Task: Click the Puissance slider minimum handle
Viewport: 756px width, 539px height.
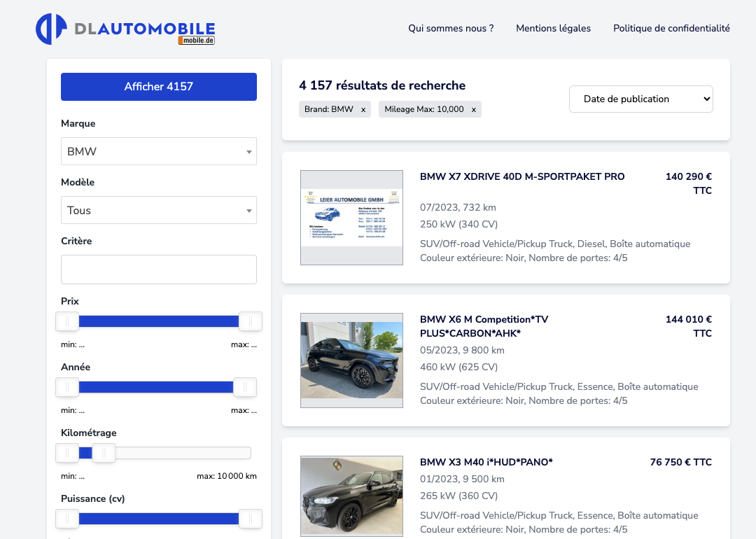Action: [67, 519]
